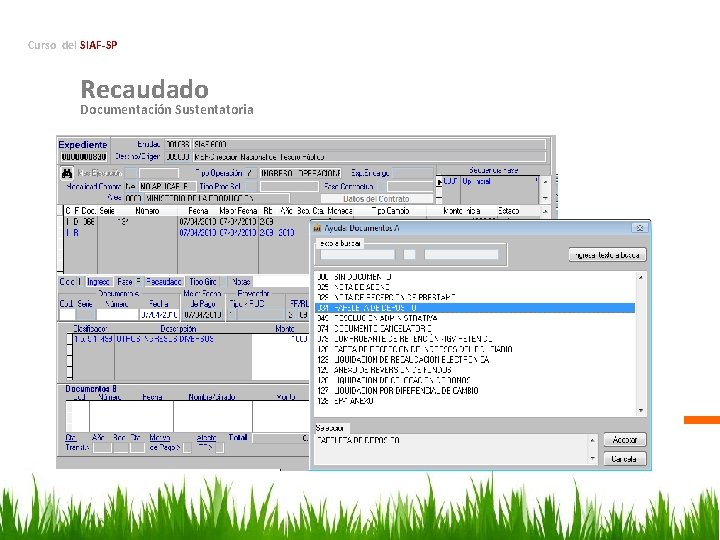The image size is (720, 540).
Task: Click the Destino/Origen field showing Tesoro Público
Action: click(370, 157)
